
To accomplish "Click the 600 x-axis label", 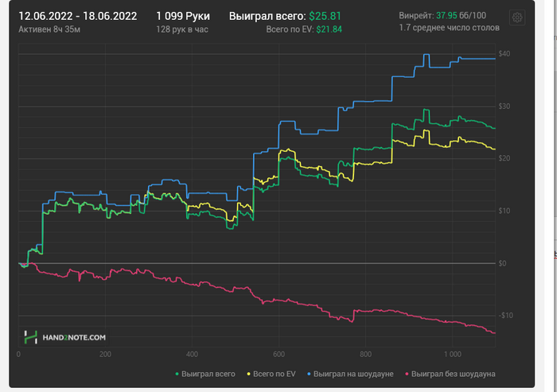I will [278, 355].
